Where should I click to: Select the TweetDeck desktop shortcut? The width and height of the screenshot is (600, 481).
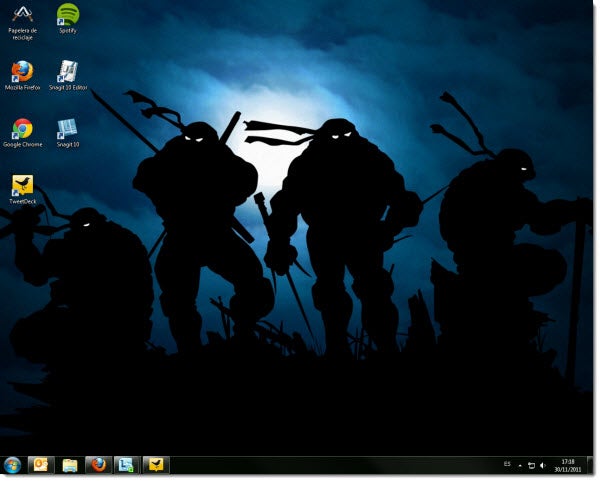coord(22,190)
